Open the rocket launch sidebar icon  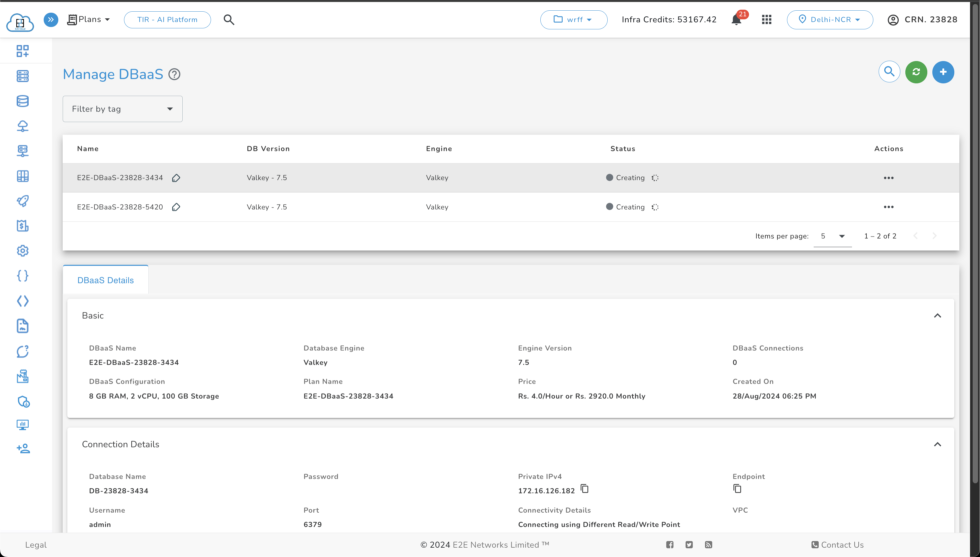(23, 201)
